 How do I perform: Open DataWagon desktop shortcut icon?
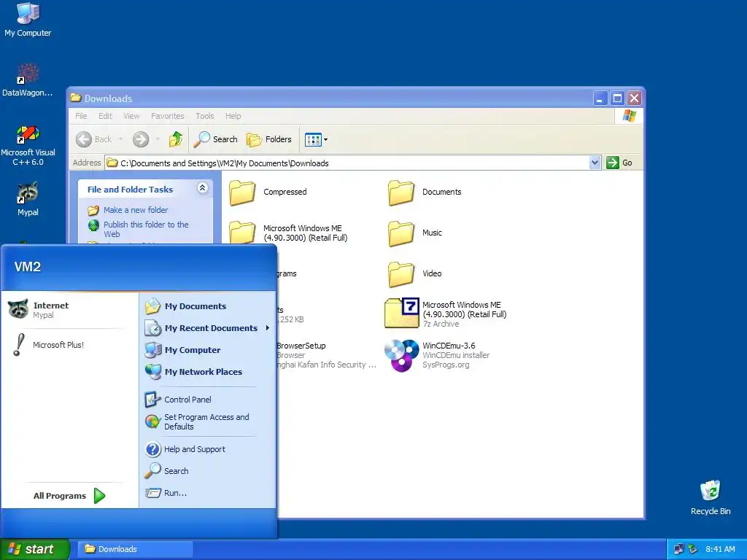pyautogui.click(x=28, y=80)
